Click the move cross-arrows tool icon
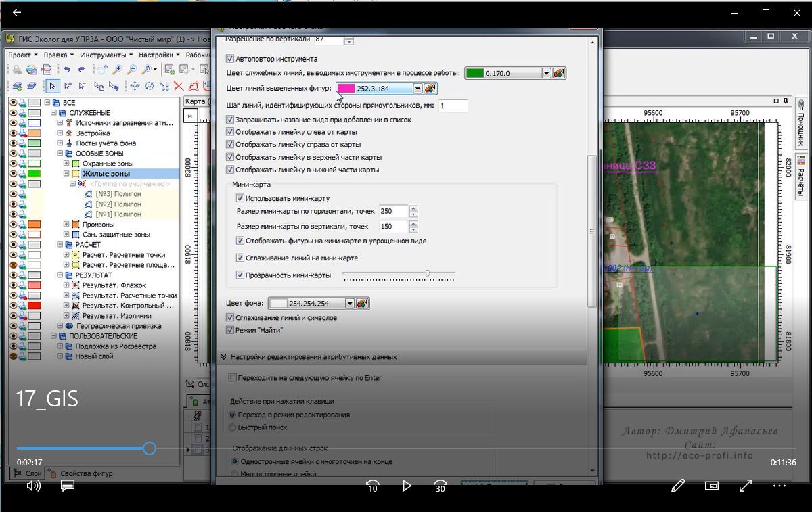This screenshot has width=812, height=512. point(135,86)
